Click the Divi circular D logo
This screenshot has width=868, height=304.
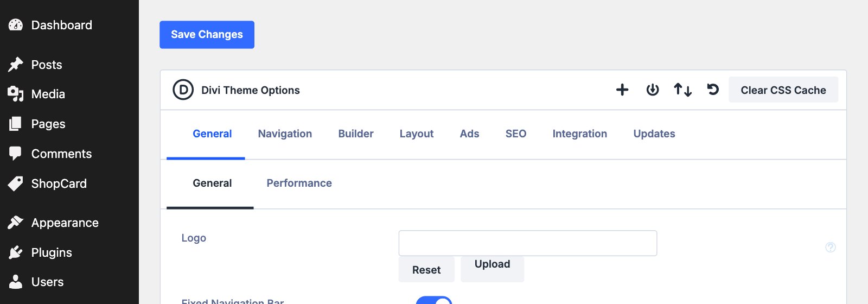point(183,90)
